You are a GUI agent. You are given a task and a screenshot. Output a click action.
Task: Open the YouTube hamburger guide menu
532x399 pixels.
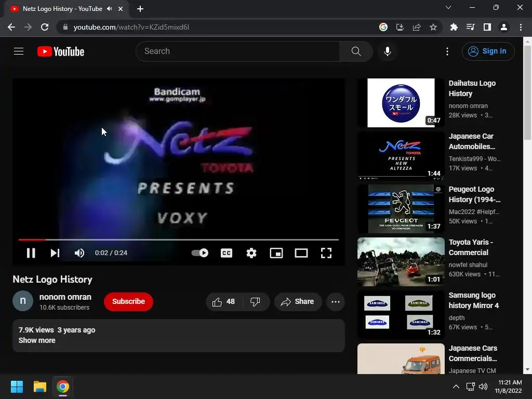pos(19,51)
